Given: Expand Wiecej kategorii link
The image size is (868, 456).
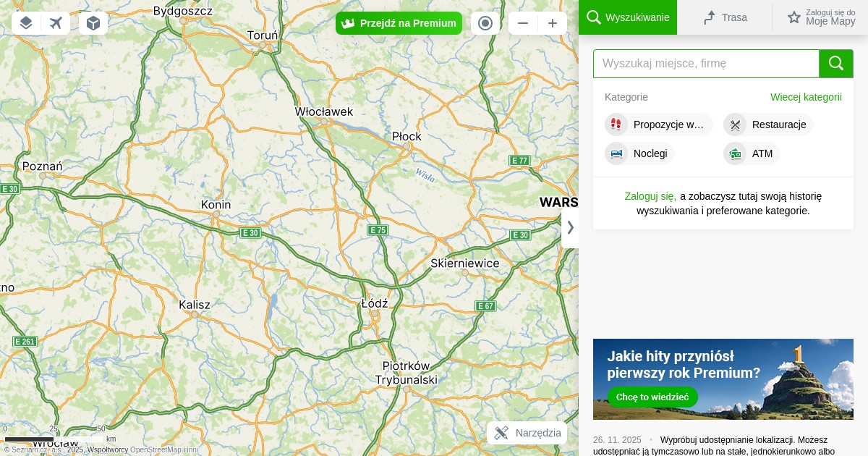Looking at the screenshot, I should coord(806,97).
